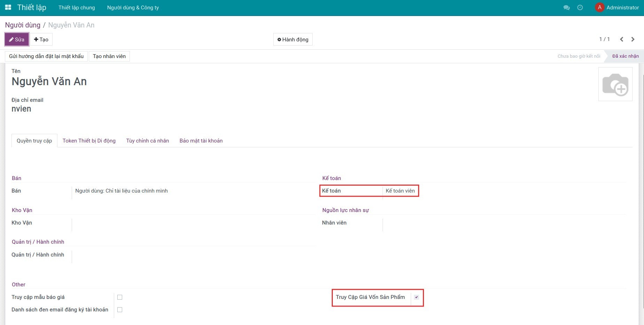
Task: Click the user photo camera placeholder
Action: click(615, 84)
